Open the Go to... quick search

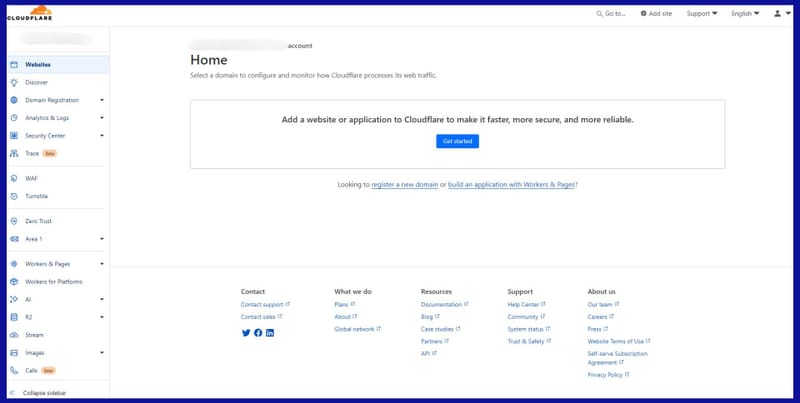coord(610,14)
